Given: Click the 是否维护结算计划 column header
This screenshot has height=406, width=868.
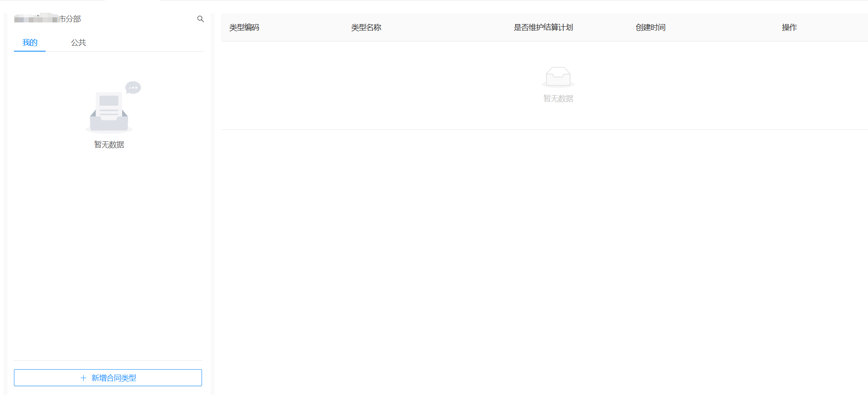Looking at the screenshot, I should 543,27.
